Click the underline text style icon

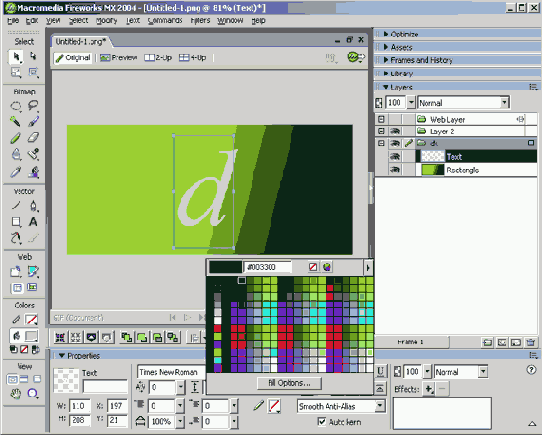click(x=380, y=371)
